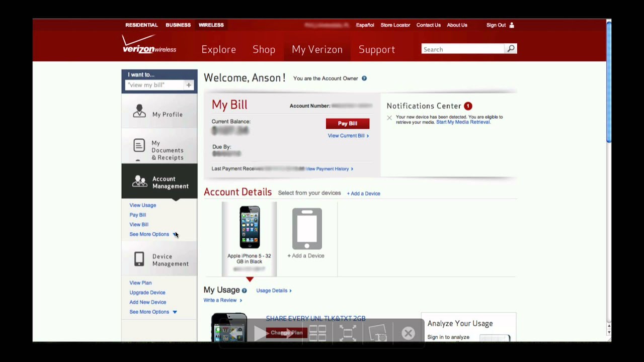Open the Support menu
Image resolution: width=644 pixels, height=362 pixels.
[x=376, y=49]
